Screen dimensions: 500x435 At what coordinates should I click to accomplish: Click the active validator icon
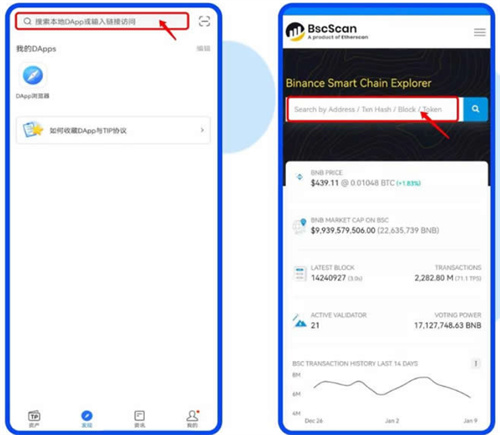pyautogui.click(x=300, y=321)
